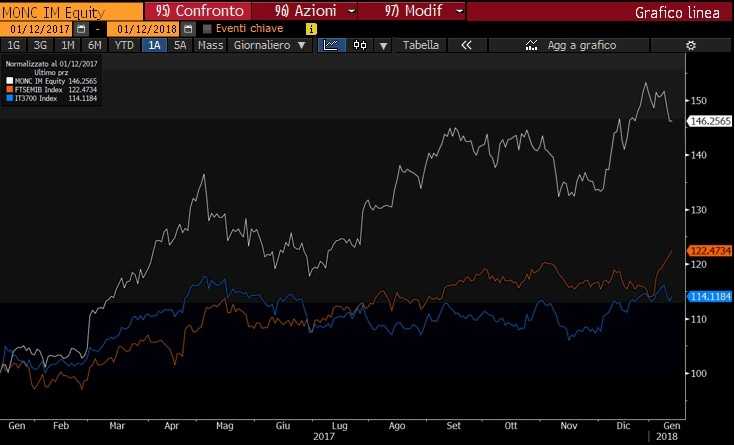This screenshot has width=735, height=445.
Task: Select the candlestick chart icon
Action: point(360,45)
